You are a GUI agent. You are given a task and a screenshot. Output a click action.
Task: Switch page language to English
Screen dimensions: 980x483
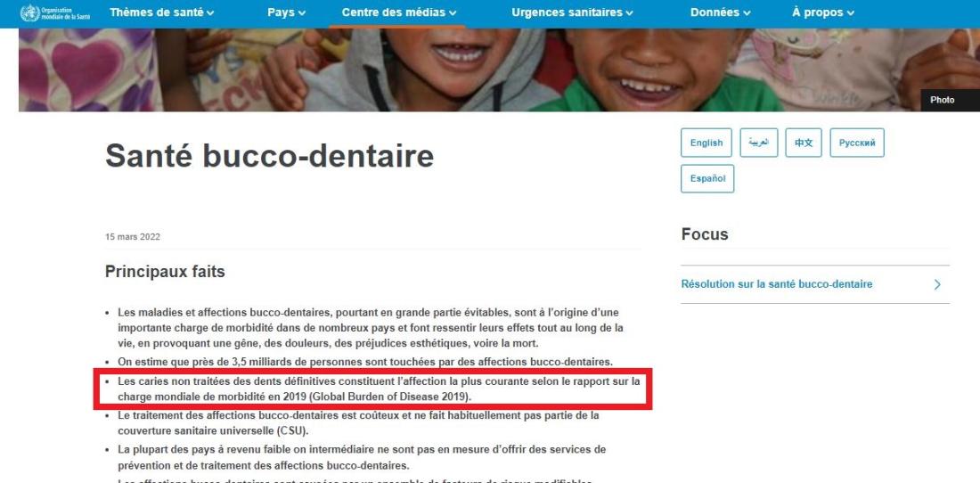(x=706, y=143)
